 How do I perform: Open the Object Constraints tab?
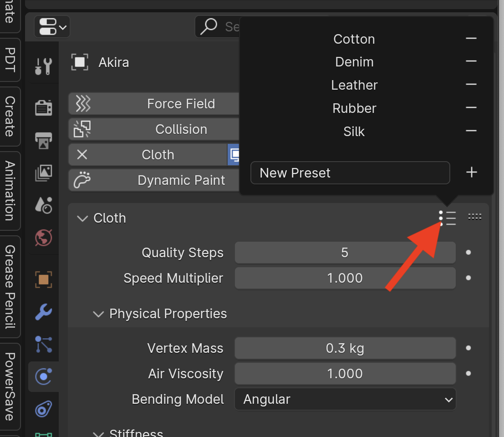pos(43,409)
